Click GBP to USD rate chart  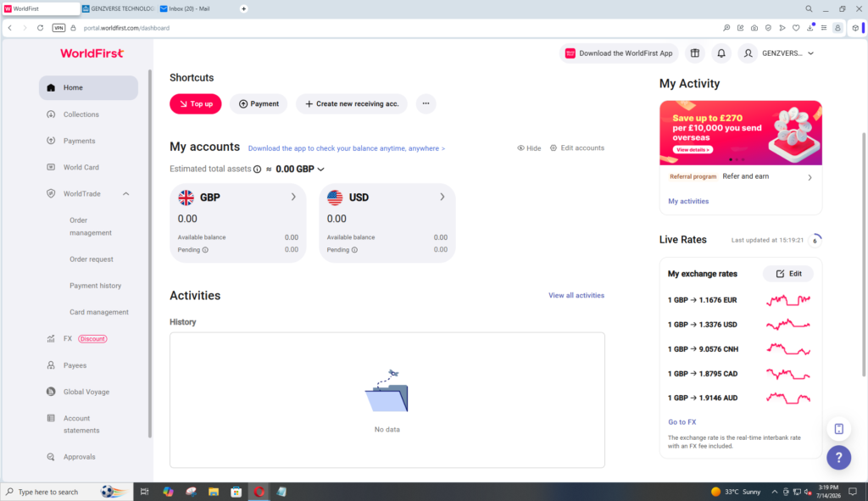click(788, 325)
